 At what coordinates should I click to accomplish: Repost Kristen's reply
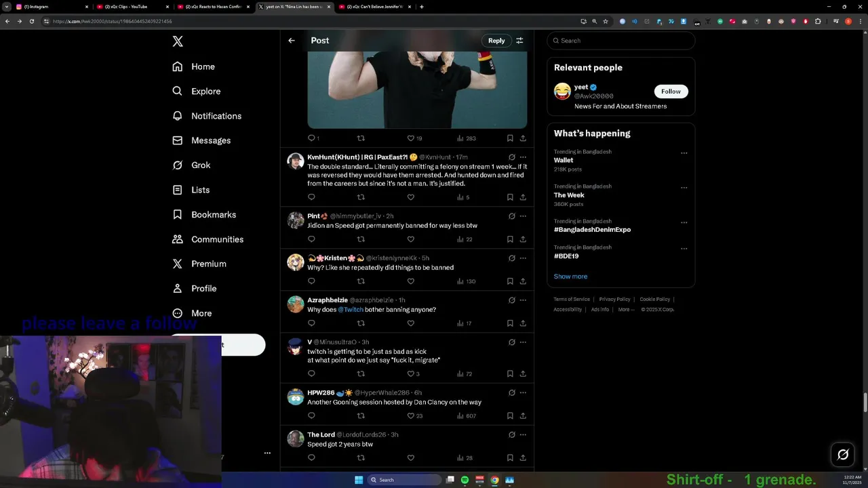click(361, 281)
